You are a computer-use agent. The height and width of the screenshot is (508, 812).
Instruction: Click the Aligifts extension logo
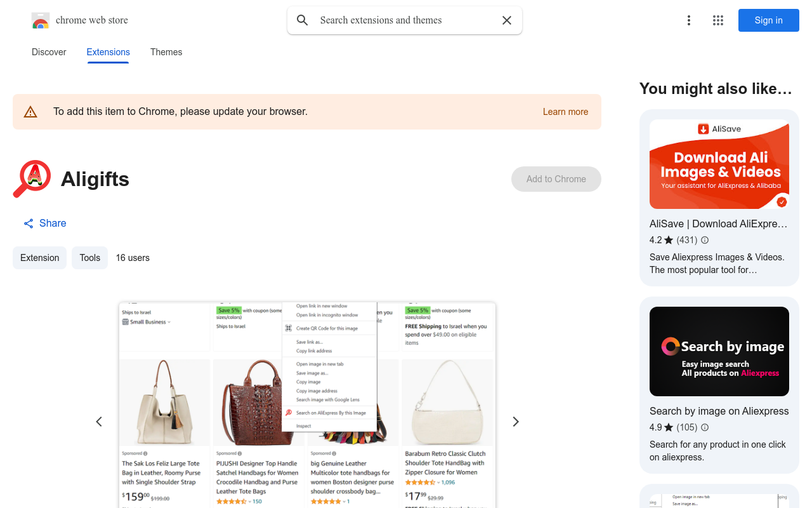tap(32, 179)
